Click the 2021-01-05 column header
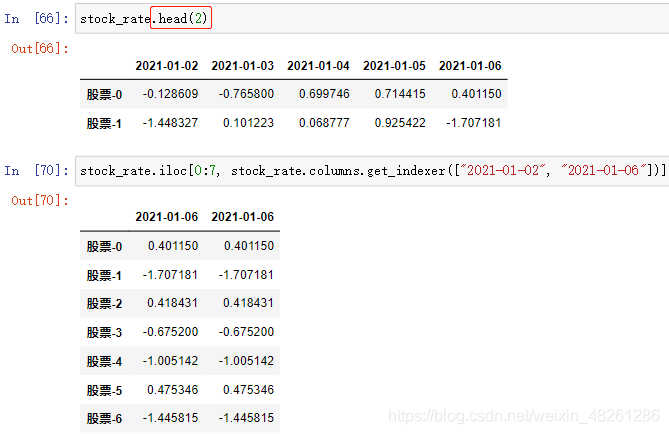Screen dimensions: 669x434 (x=394, y=66)
